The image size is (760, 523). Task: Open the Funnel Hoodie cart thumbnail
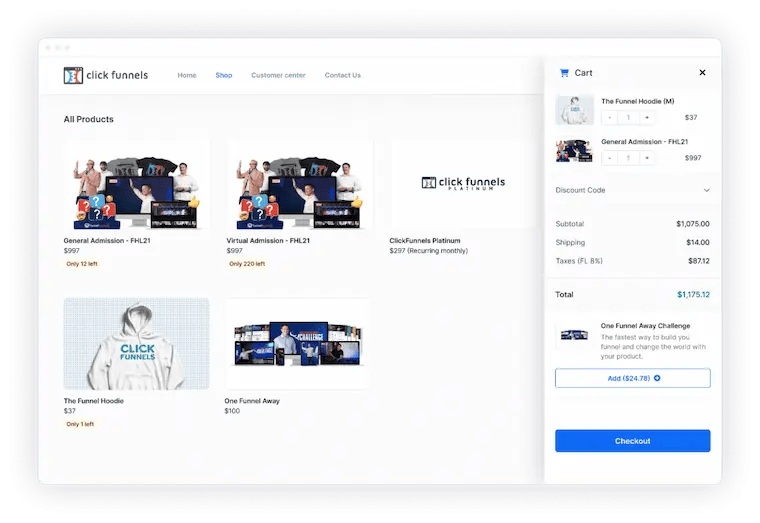574,110
